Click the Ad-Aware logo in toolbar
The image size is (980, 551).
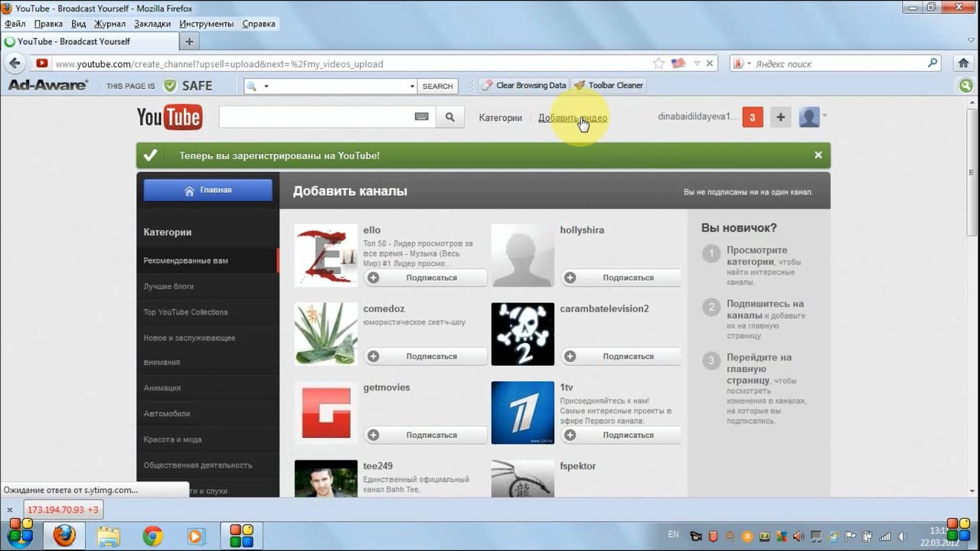(x=48, y=85)
